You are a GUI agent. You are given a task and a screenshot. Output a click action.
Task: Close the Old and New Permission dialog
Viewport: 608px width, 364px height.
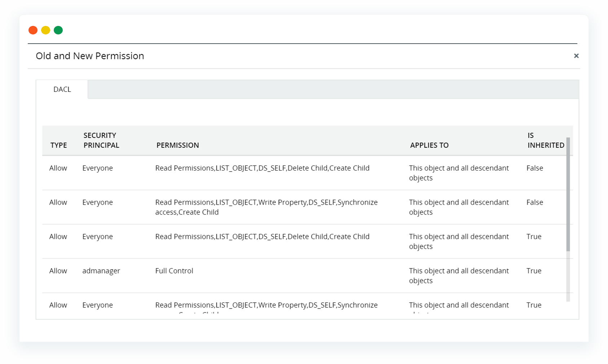point(576,56)
